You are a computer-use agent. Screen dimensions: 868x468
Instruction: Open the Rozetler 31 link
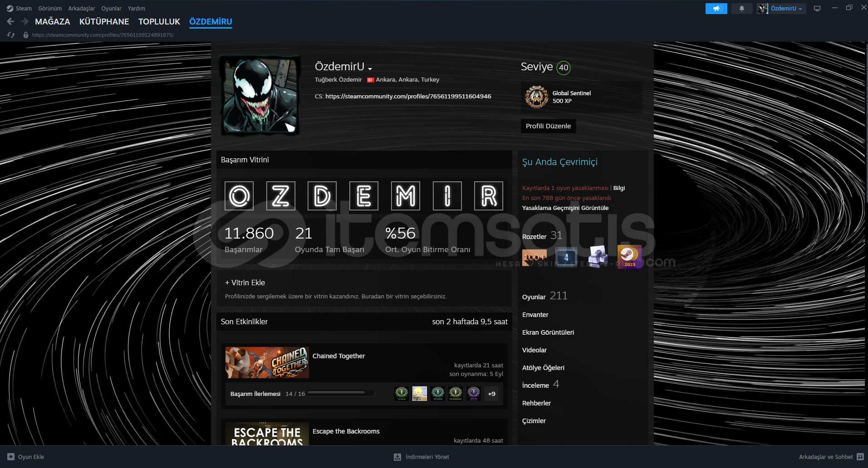pos(542,236)
